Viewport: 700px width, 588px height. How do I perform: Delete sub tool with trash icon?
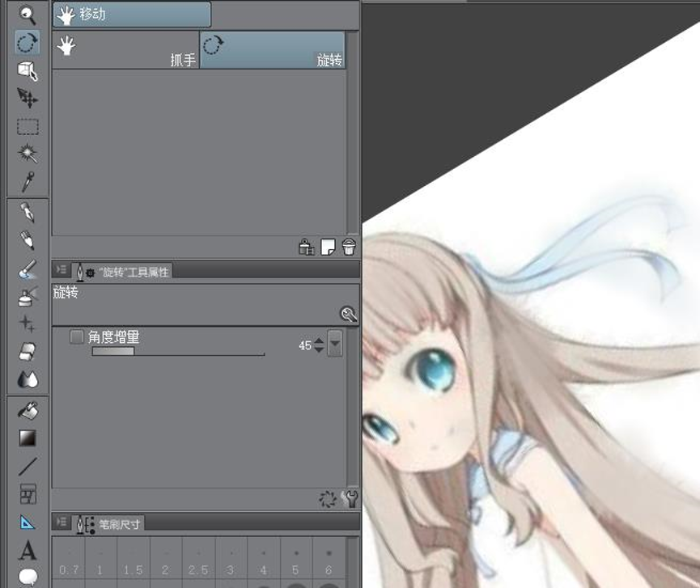pos(349,247)
